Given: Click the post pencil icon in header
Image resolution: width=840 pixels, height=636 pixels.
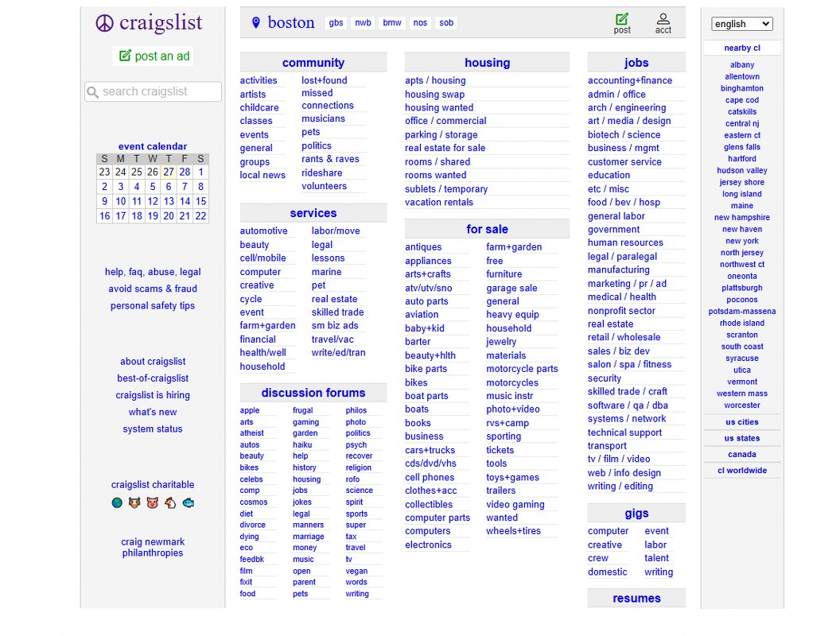Looking at the screenshot, I should coord(621,19).
